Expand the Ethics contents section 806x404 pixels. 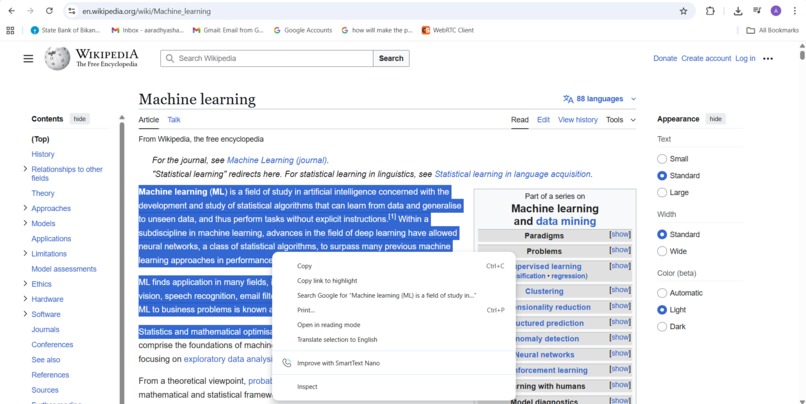click(25, 283)
